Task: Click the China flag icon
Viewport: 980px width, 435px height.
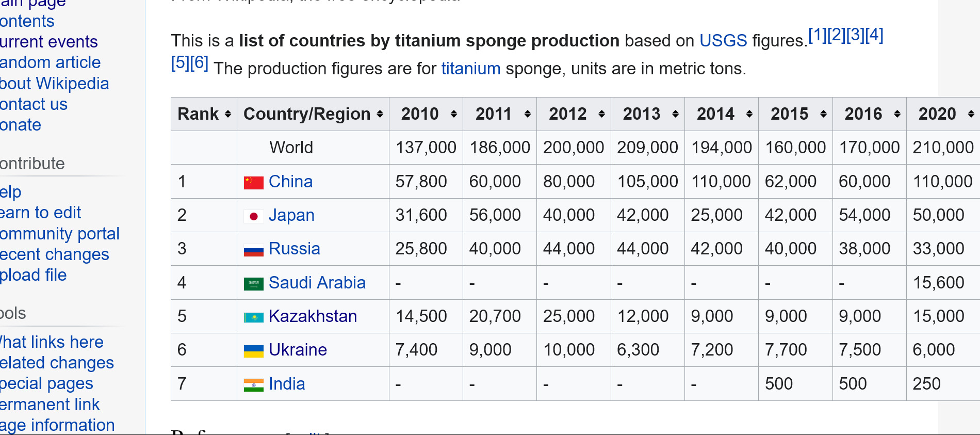Action: 253,182
